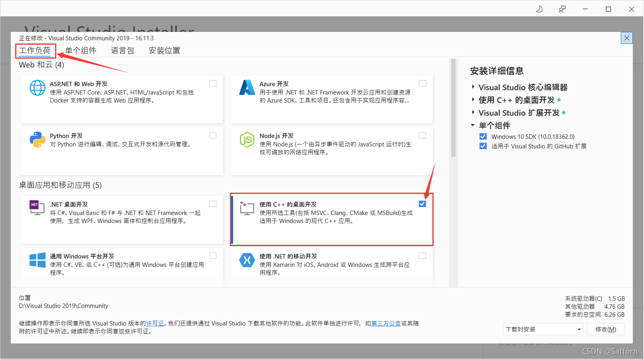Select the Azure 开发 card title

click(x=274, y=84)
